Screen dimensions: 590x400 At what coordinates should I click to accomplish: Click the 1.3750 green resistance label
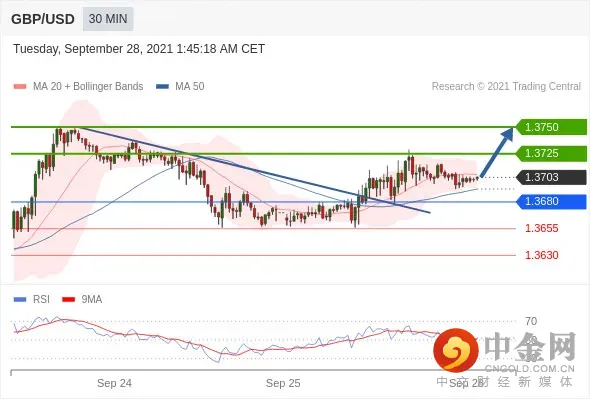(x=551, y=127)
